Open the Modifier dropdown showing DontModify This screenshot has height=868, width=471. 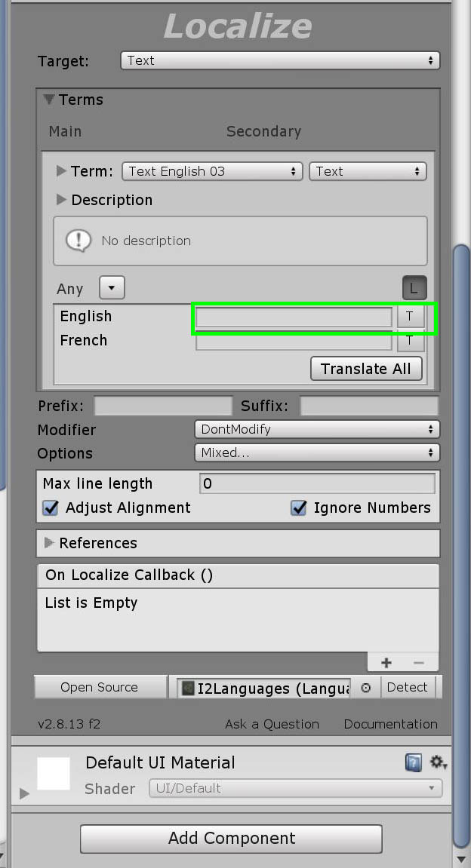coord(316,430)
